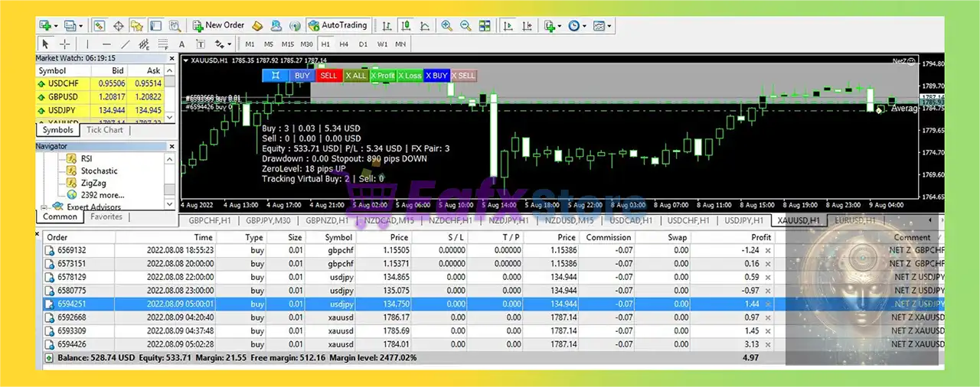
Task: Open the Favorites tab in Navigator
Action: click(106, 216)
